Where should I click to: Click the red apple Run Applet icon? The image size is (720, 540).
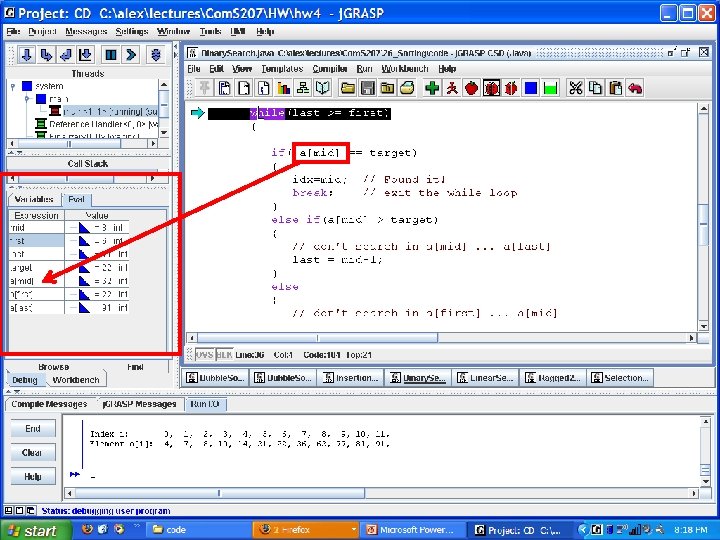(472, 88)
